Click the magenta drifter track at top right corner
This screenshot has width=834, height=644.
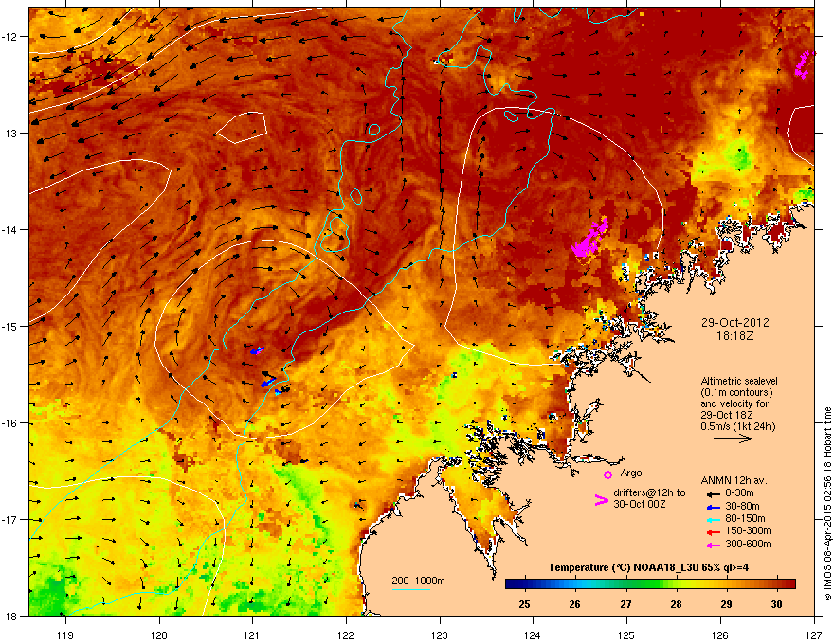804,64
